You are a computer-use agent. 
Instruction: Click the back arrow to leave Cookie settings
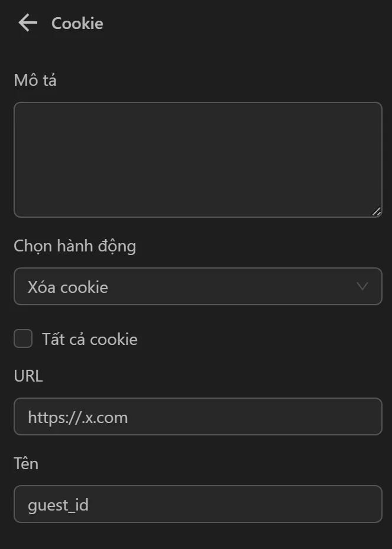(27, 22)
